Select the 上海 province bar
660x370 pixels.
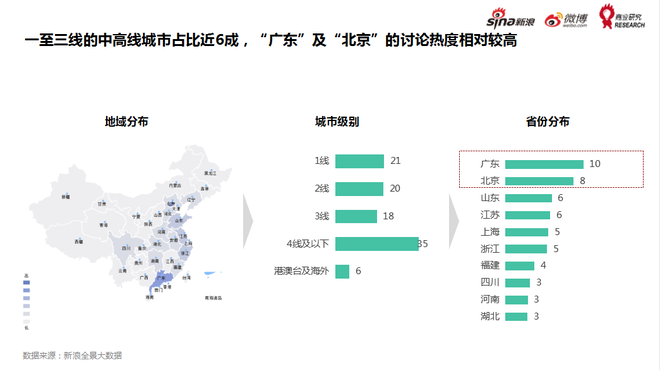(x=527, y=232)
